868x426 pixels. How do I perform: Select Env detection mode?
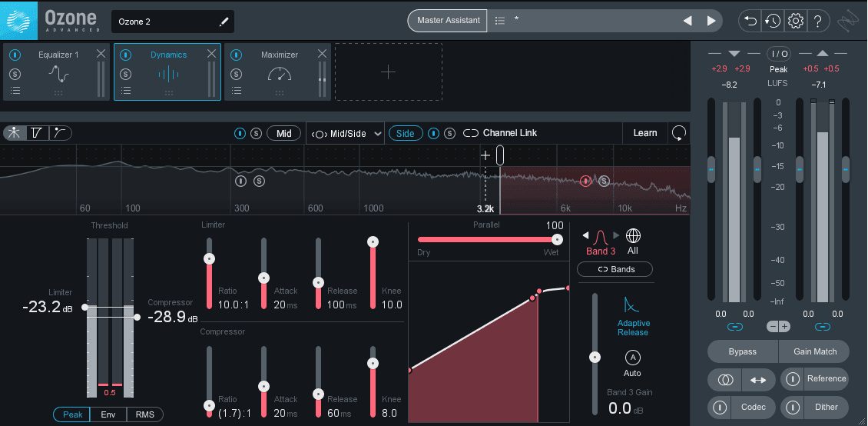(x=108, y=414)
